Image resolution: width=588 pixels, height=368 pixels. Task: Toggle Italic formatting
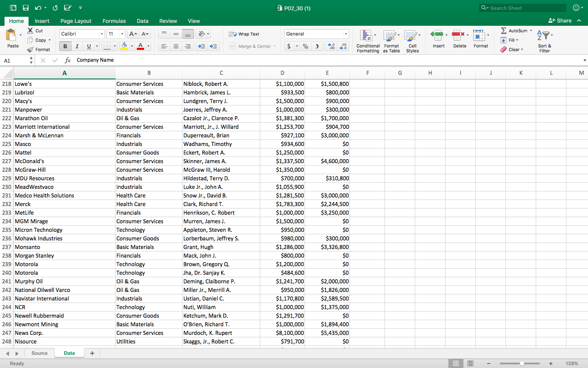(x=77, y=46)
